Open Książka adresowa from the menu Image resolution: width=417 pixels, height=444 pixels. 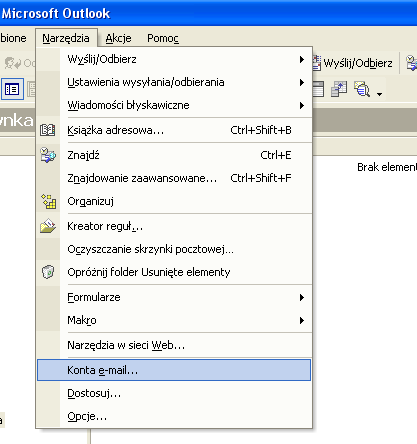pyautogui.click(x=174, y=130)
